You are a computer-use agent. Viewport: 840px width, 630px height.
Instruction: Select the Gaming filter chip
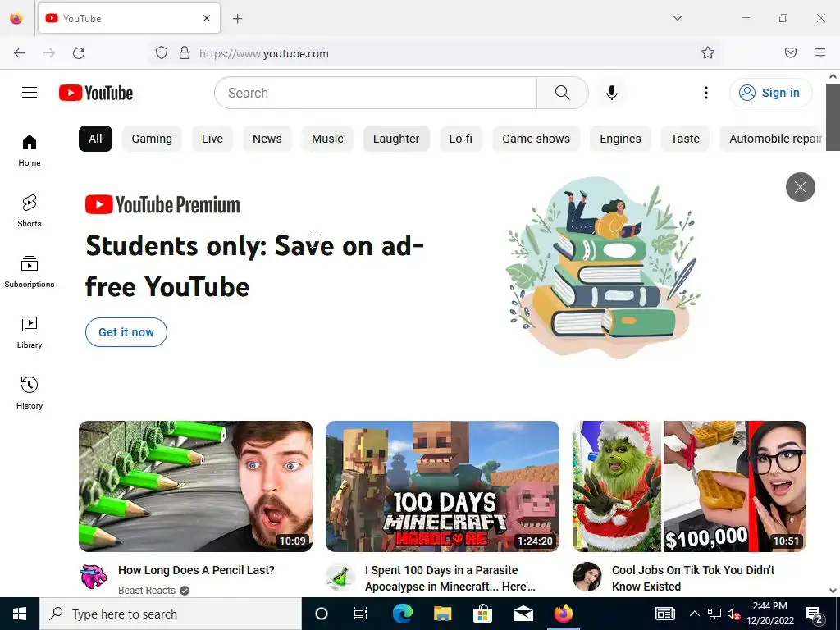152,139
